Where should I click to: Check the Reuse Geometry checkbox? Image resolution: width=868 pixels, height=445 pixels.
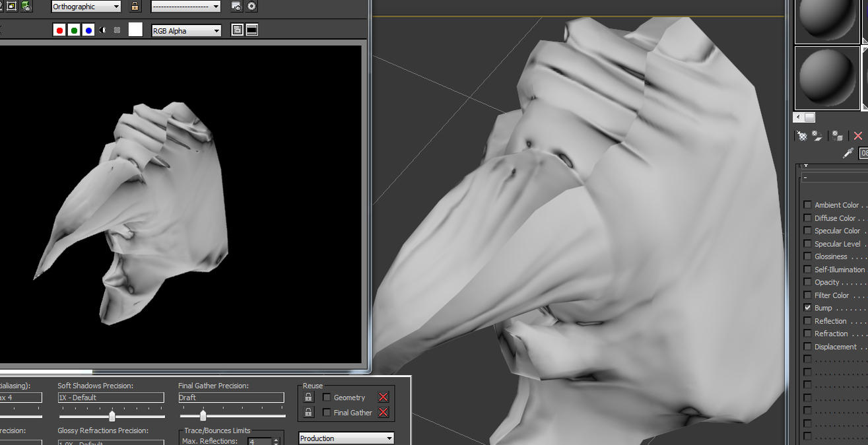[327, 397]
